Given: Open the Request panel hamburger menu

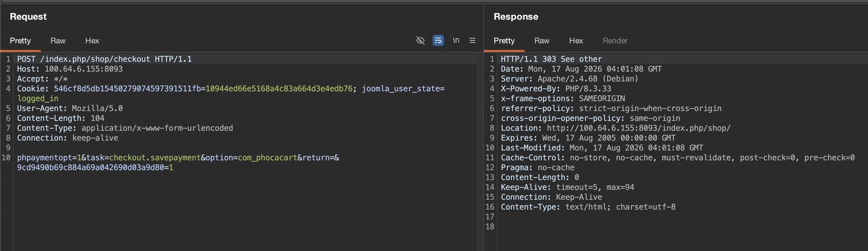Looking at the screenshot, I should pos(473,41).
